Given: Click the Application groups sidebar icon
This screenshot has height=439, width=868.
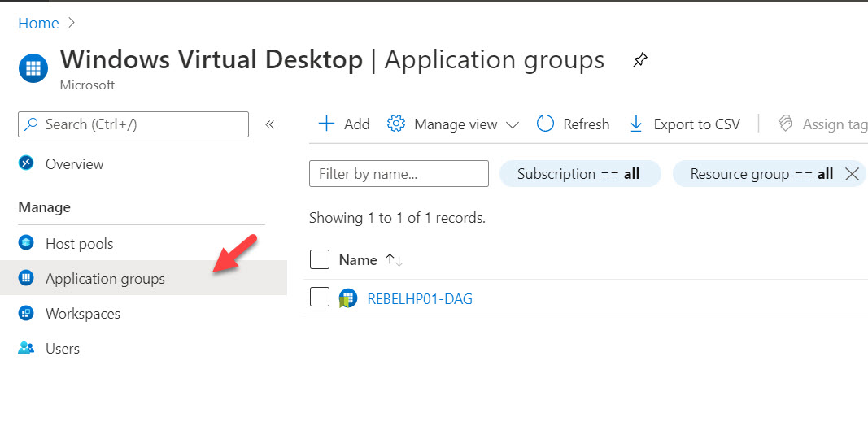Looking at the screenshot, I should point(26,277).
